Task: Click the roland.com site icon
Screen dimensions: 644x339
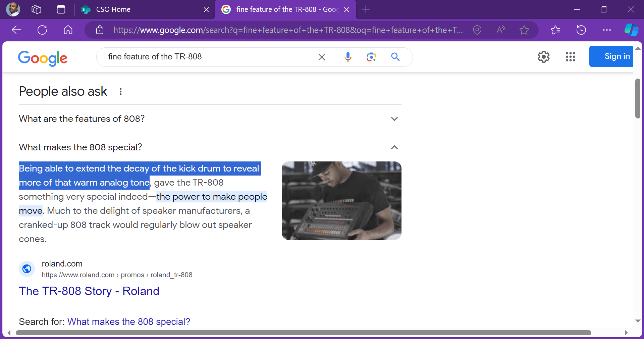Action: (x=27, y=269)
